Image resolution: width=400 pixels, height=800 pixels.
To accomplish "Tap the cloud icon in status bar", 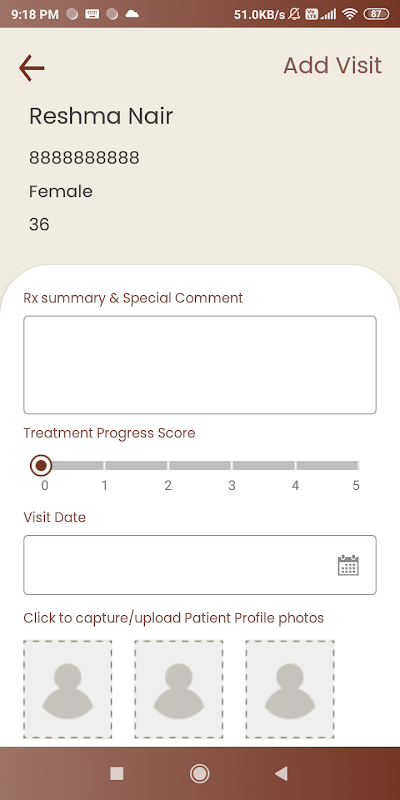I will tap(132, 14).
